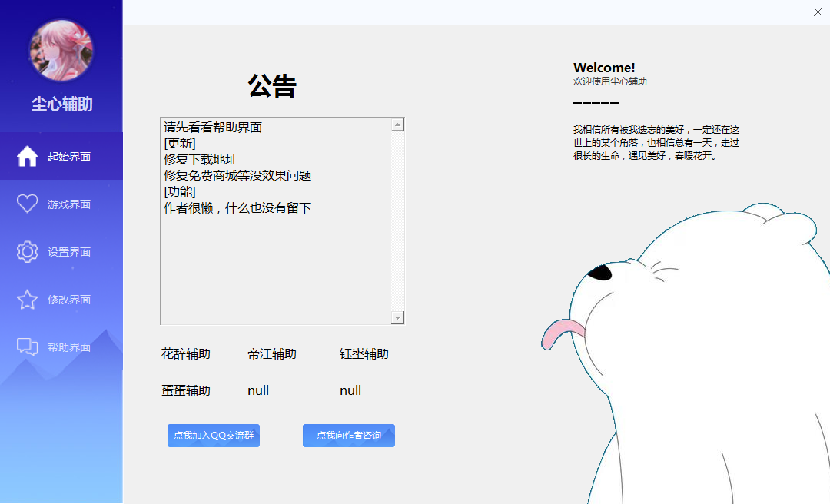This screenshot has height=504, width=830.
Task: Go to 设置界面 tab
Action: (x=61, y=251)
